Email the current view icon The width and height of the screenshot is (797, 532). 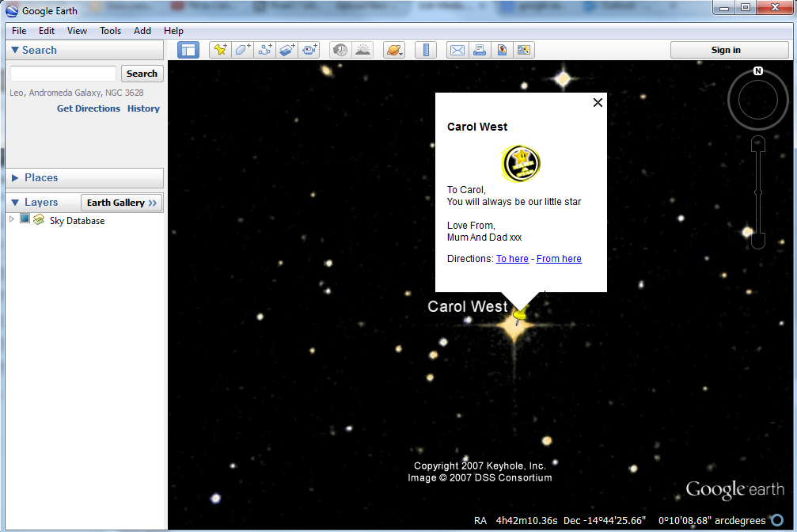(457, 50)
